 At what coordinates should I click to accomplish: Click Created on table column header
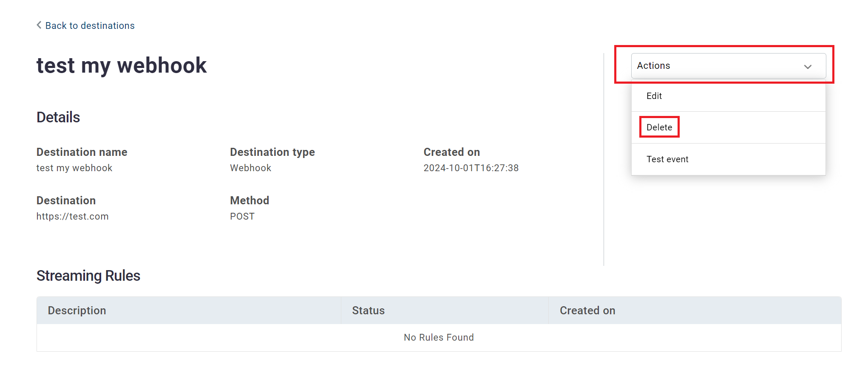587,310
